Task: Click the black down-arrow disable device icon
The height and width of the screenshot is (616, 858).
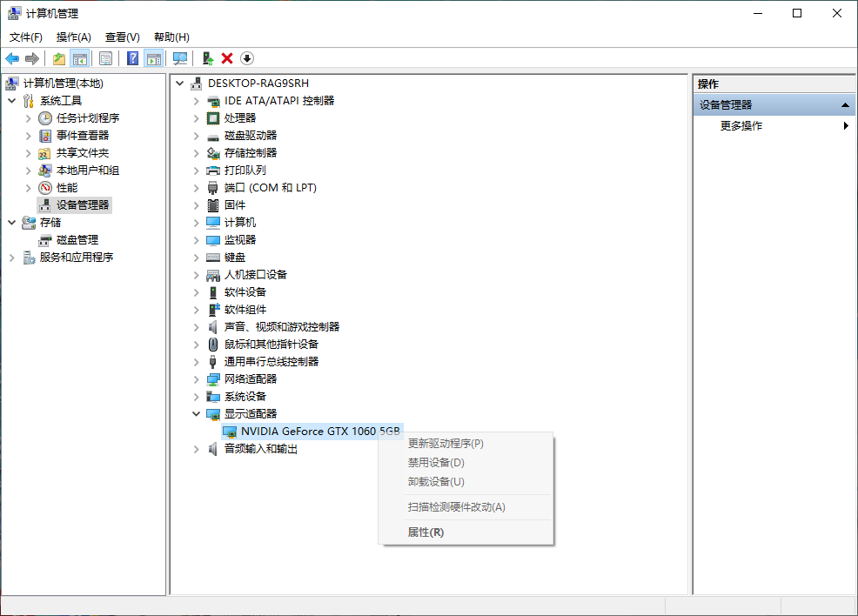Action: [x=247, y=58]
